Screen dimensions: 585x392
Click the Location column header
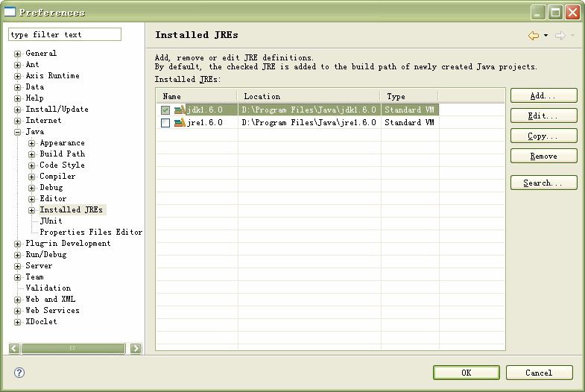309,96
